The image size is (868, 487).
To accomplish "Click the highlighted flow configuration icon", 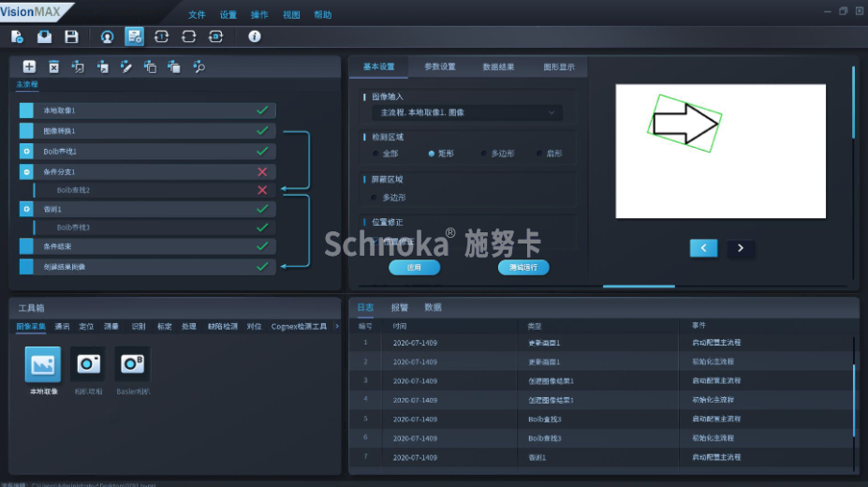I will [x=134, y=37].
